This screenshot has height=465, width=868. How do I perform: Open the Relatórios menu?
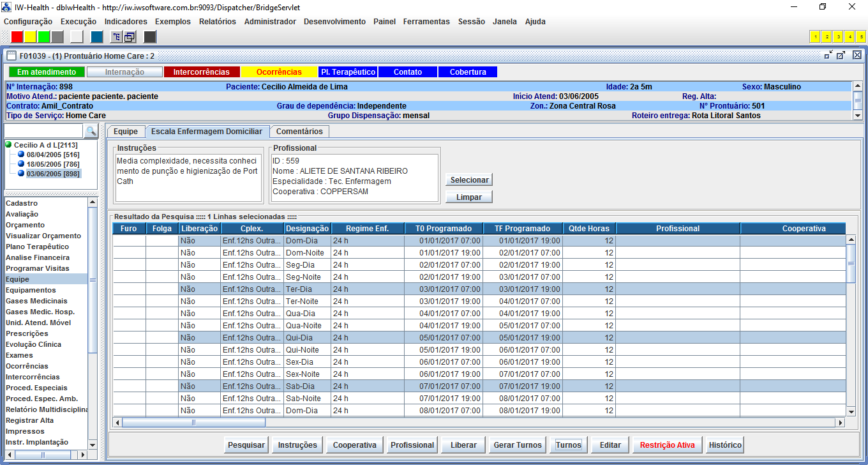coord(217,21)
